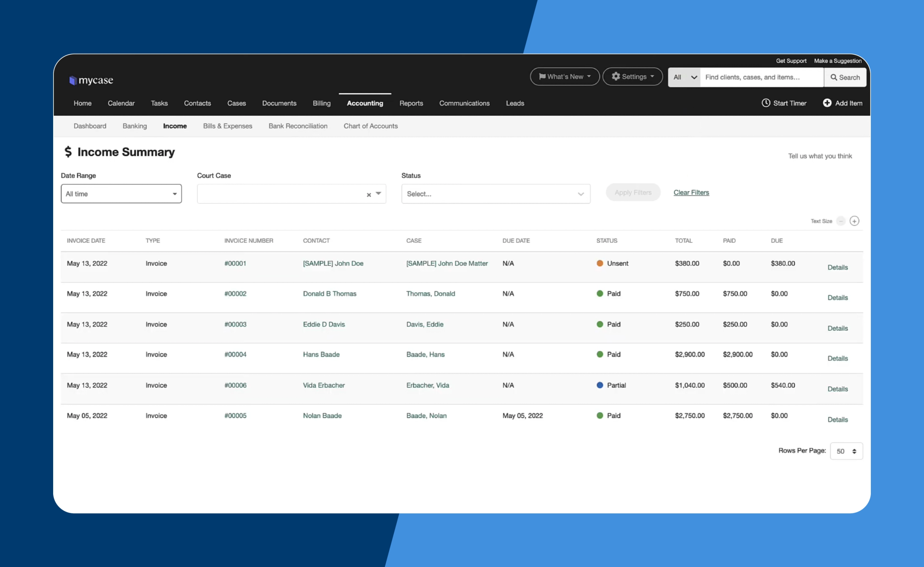Add an item with the plus icon
924x567 pixels.
tap(828, 103)
